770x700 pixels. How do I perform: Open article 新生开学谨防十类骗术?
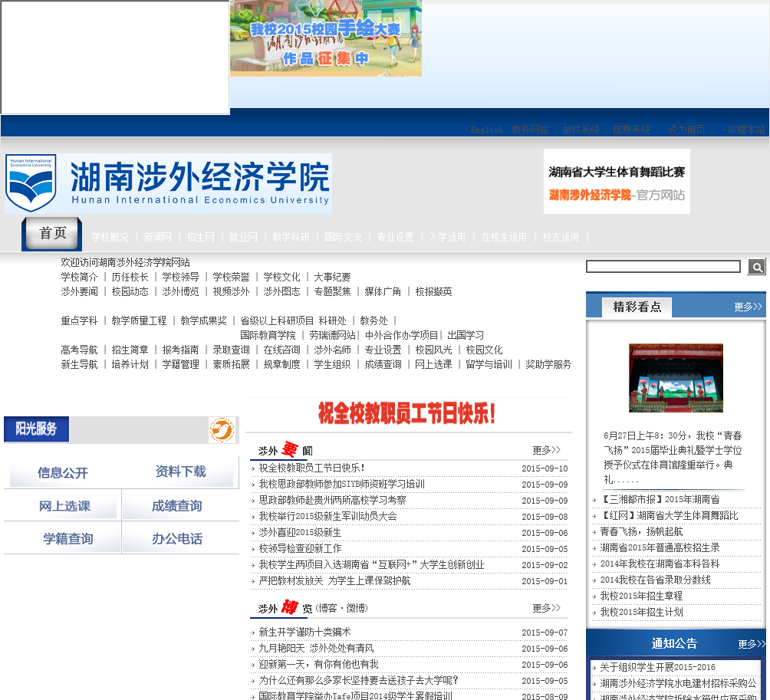[304, 633]
